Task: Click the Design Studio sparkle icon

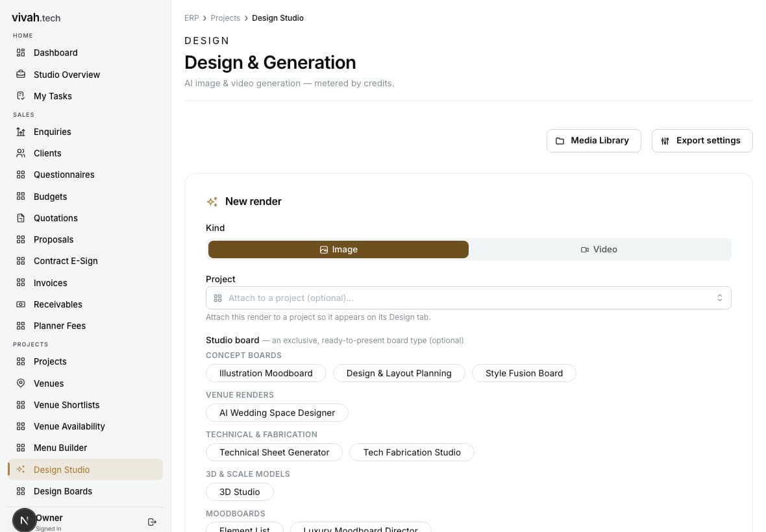Action: 21,470
